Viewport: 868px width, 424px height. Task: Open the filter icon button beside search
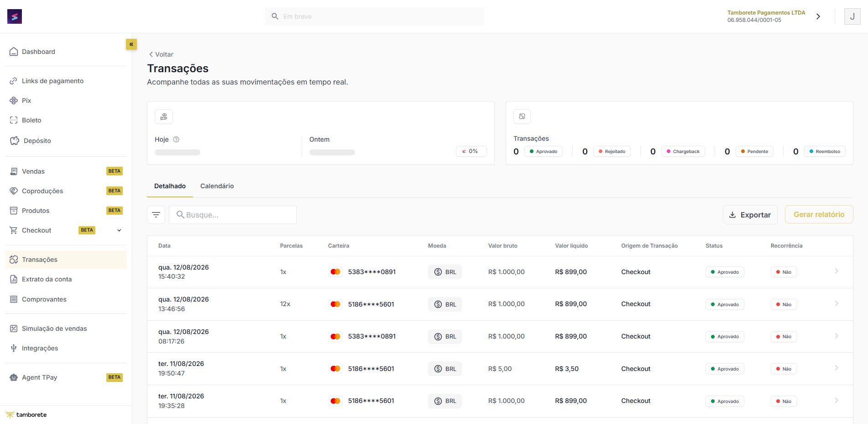[x=156, y=215]
